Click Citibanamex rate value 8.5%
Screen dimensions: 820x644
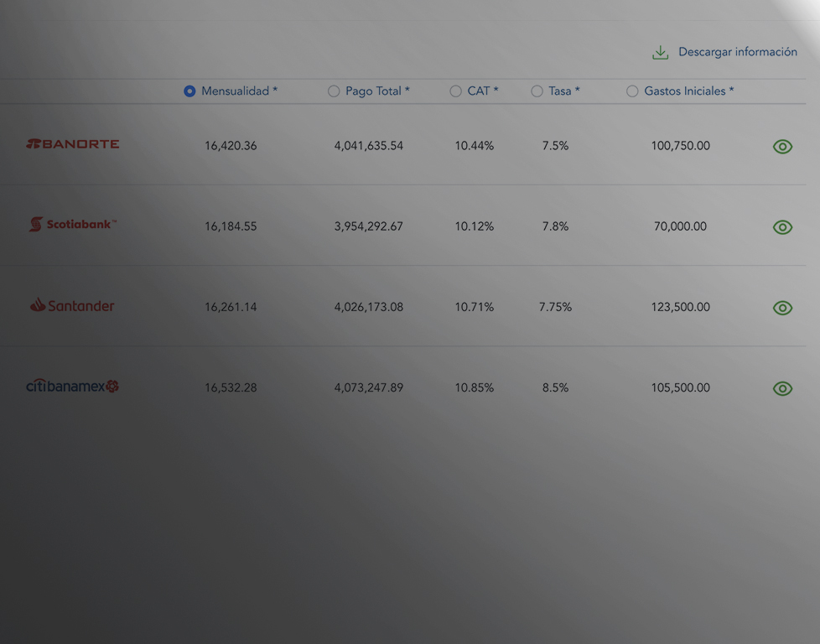(555, 387)
